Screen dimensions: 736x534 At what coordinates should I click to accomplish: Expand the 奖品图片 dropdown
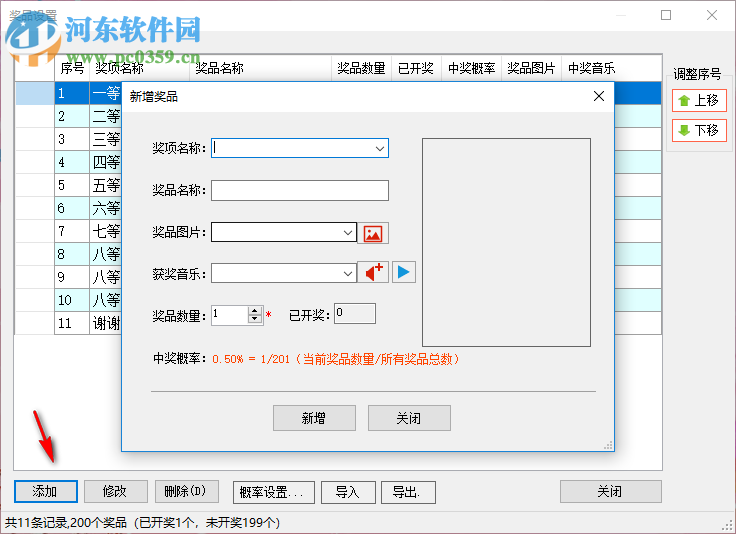(x=348, y=233)
